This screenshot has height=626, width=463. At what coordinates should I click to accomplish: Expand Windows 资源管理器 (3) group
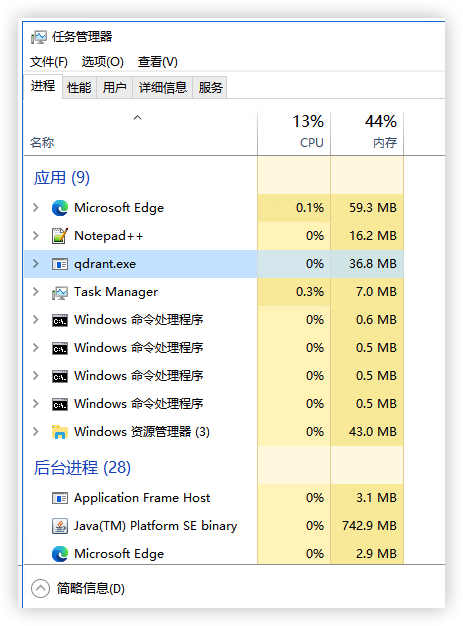36,432
